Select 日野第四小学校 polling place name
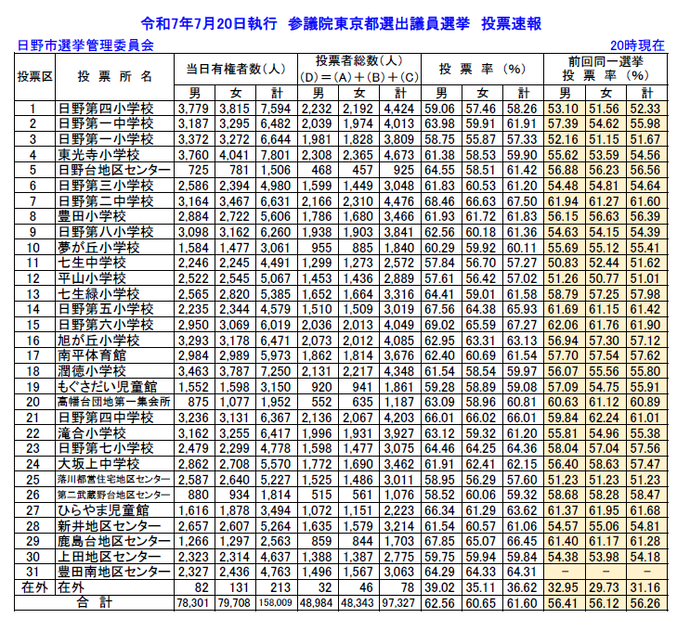This screenshot has width=690, height=631. (x=106, y=108)
